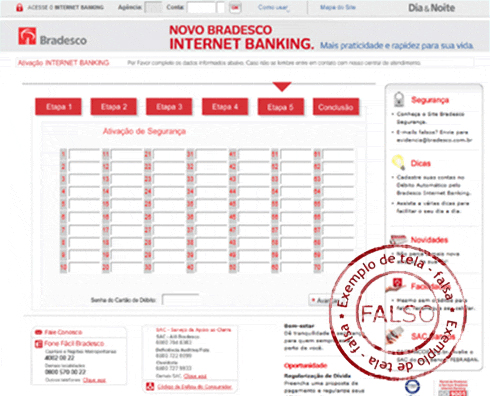Screen dimensions: 490x396
Task: Select the Etapa 3 step
Action: coord(169,107)
